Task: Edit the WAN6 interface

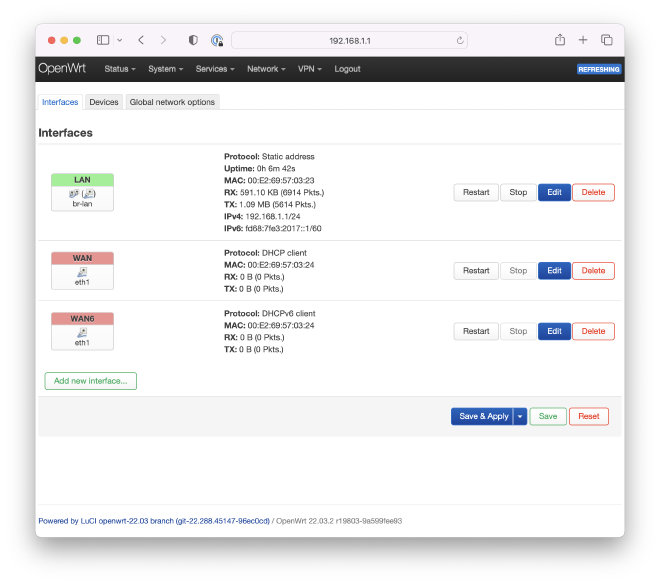Action: click(x=554, y=331)
